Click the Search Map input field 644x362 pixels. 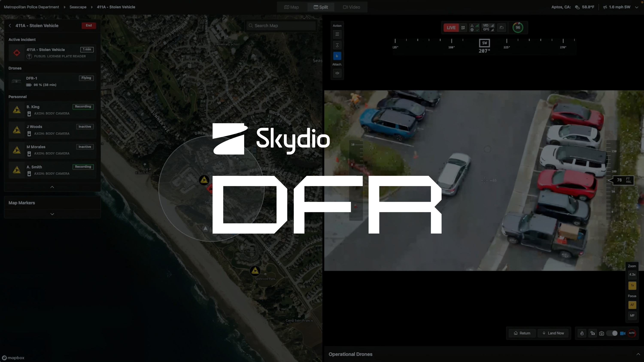click(x=281, y=25)
